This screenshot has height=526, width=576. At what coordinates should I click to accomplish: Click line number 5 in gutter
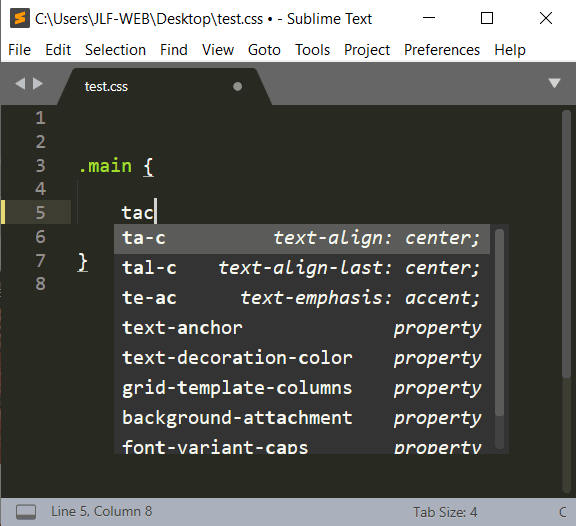click(40, 213)
